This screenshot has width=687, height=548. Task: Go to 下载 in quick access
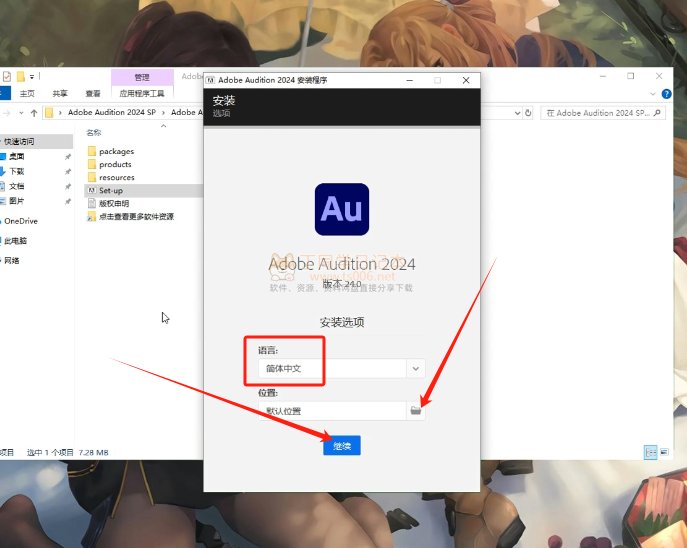[17, 171]
